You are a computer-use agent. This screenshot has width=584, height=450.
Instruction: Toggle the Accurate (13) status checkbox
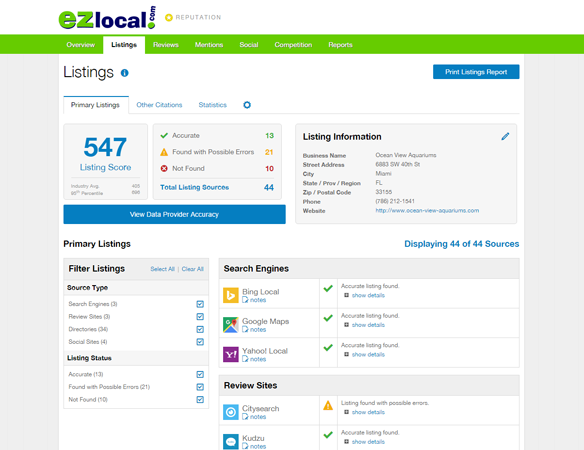(200, 374)
